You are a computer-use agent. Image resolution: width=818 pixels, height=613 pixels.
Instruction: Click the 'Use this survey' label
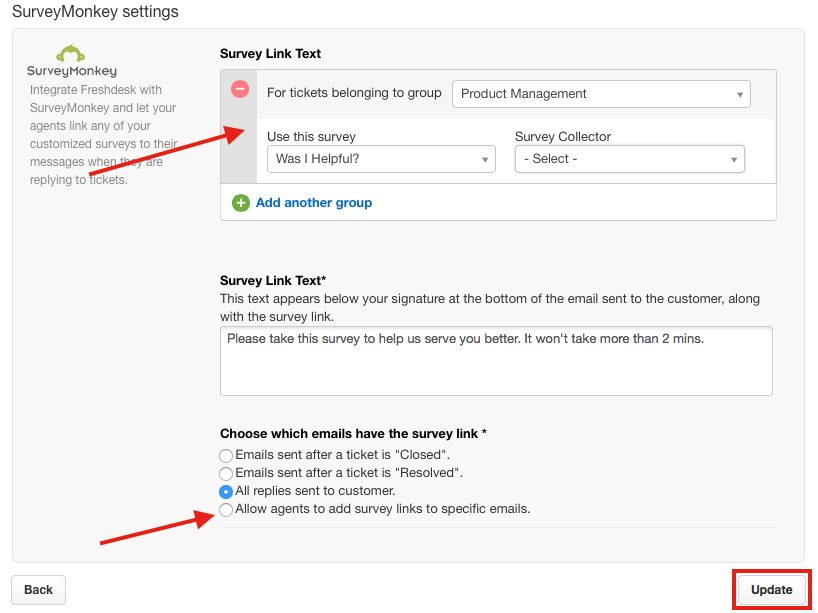[311, 137]
